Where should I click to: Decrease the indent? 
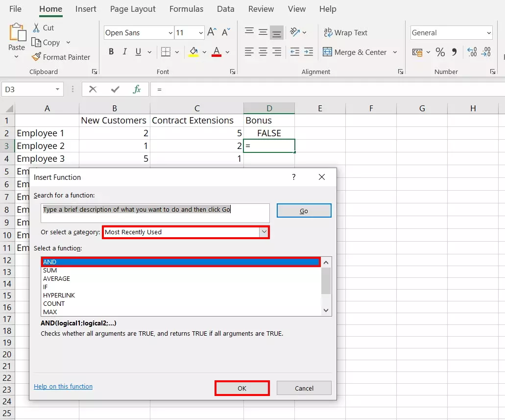tap(295, 51)
